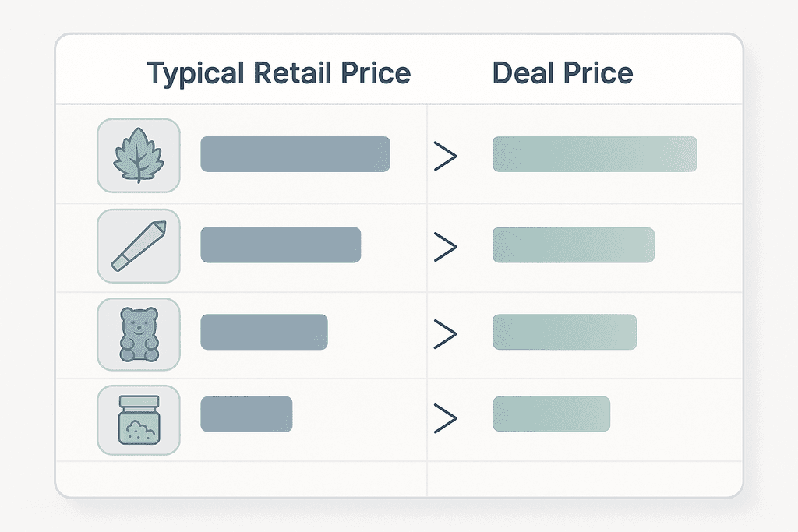
Task: Select the retail price bar beside the gummy bear
Action: pyautogui.click(x=264, y=332)
